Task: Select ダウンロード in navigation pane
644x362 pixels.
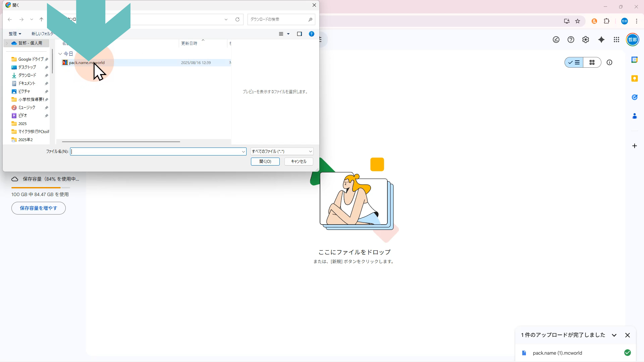Action: [27, 75]
